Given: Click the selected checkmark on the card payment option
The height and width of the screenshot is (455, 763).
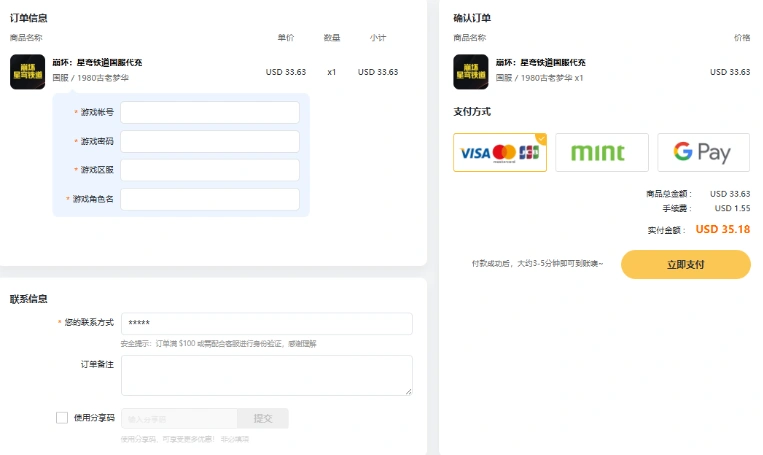Looking at the screenshot, I should point(541,139).
